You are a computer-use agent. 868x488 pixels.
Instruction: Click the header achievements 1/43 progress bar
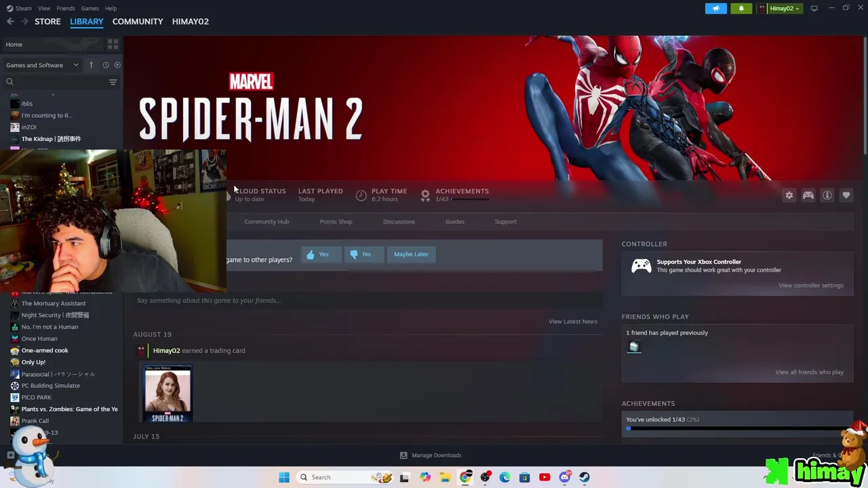point(470,199)
